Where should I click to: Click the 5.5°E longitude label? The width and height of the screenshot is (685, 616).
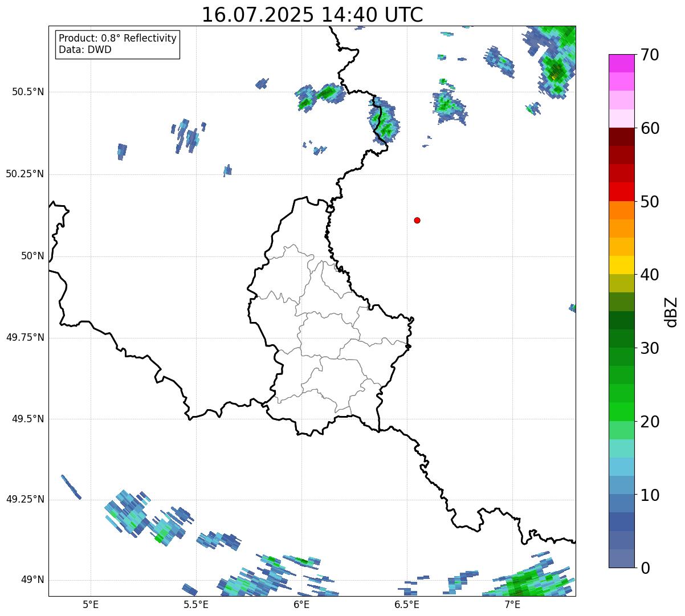tap(196, 605)
